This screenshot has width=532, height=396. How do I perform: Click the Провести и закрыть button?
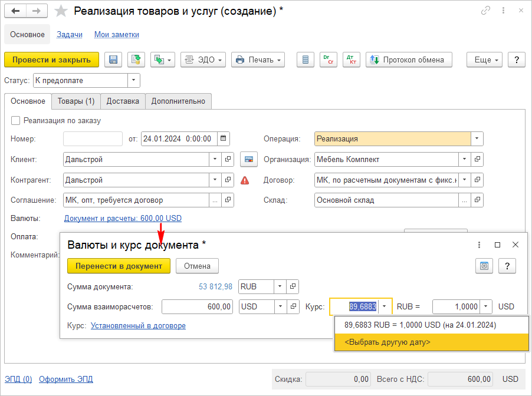tap(51, 60)
